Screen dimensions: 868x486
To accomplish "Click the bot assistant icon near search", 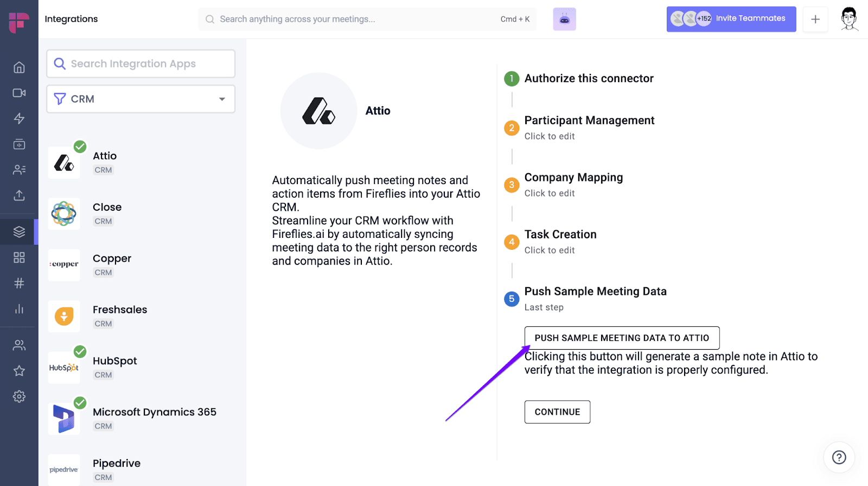I will (x=564, y=19).
